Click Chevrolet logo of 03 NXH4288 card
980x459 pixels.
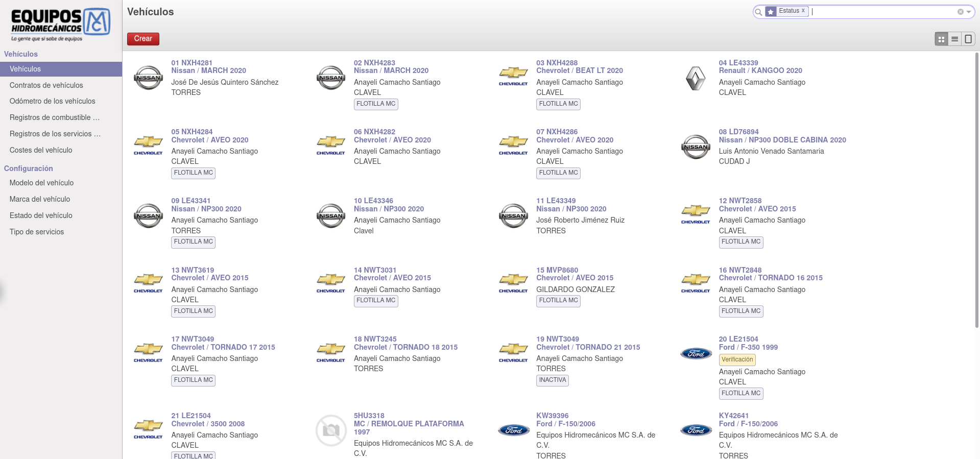[513, 76]
